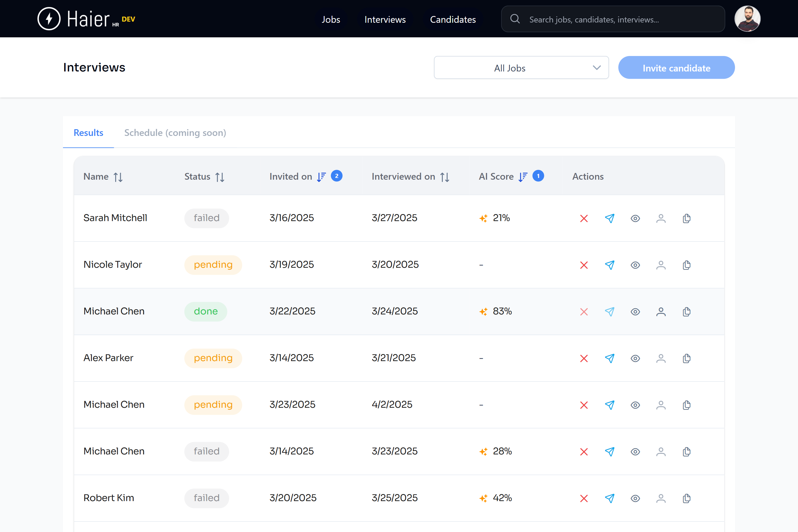Click paper plane icon in Robert Kim's row
This screenshot has width=798, height=532.
(609, 498)
